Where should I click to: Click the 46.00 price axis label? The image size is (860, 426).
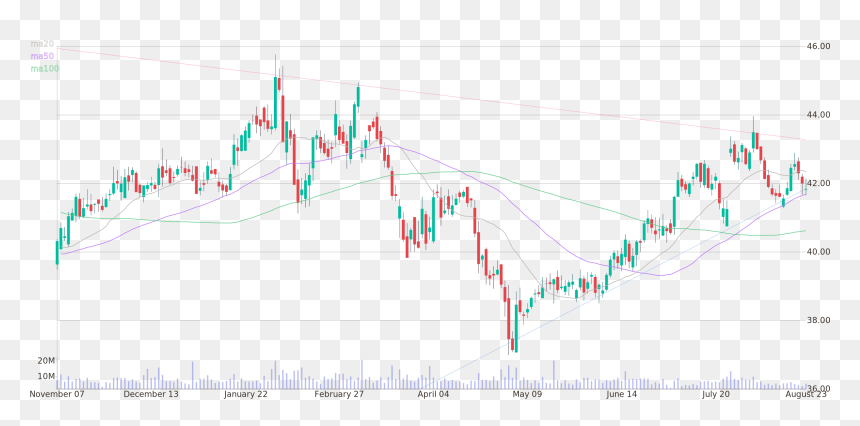(x=819, y=46)
